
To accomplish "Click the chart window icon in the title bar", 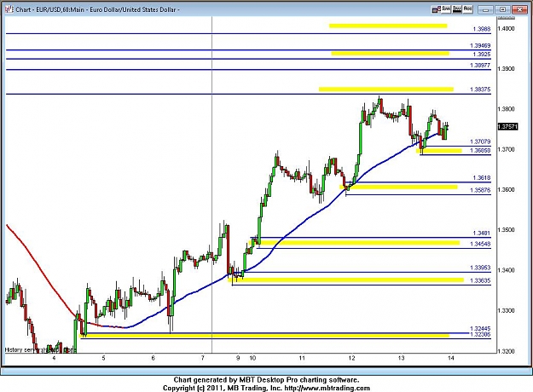I will point(9,9).
